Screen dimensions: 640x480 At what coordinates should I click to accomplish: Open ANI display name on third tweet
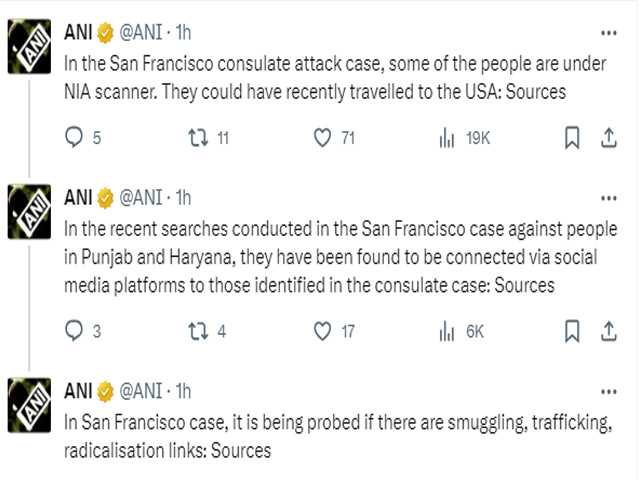pos(78,391)
